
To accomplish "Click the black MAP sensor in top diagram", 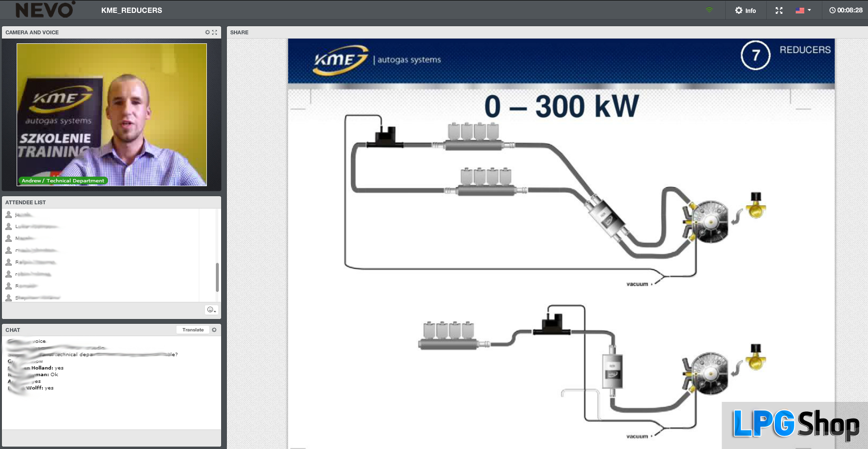I will [x=385, y=137].
